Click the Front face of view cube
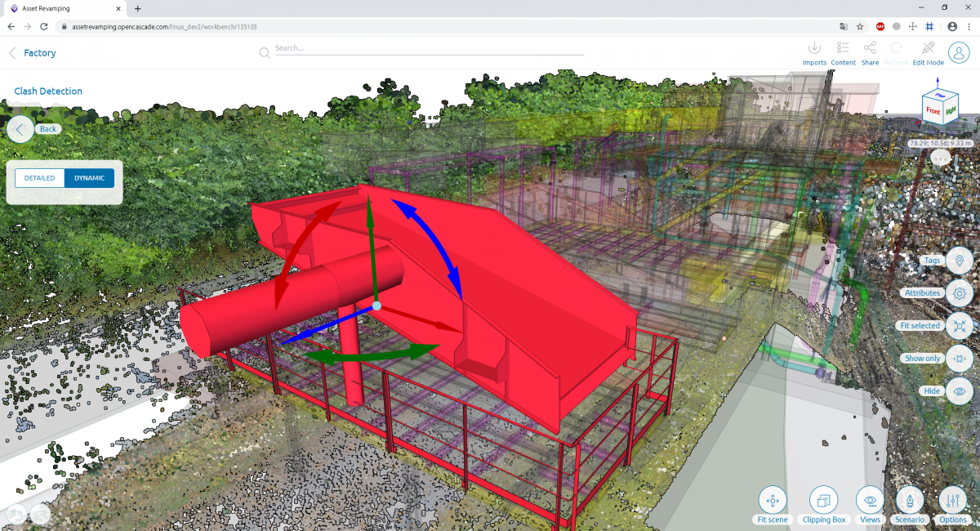 (933, 111)
